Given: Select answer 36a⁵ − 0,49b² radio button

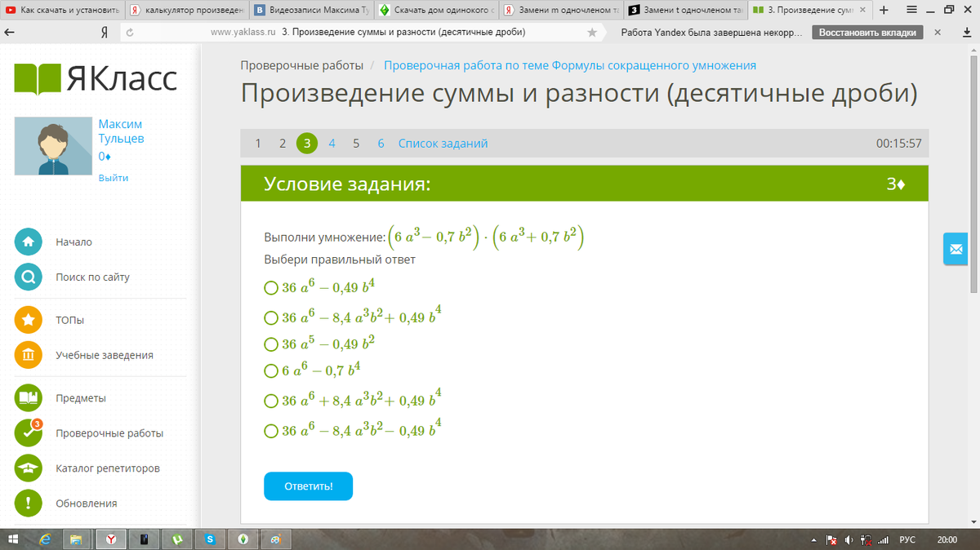Looking at the screenshot, I should 271,344.
